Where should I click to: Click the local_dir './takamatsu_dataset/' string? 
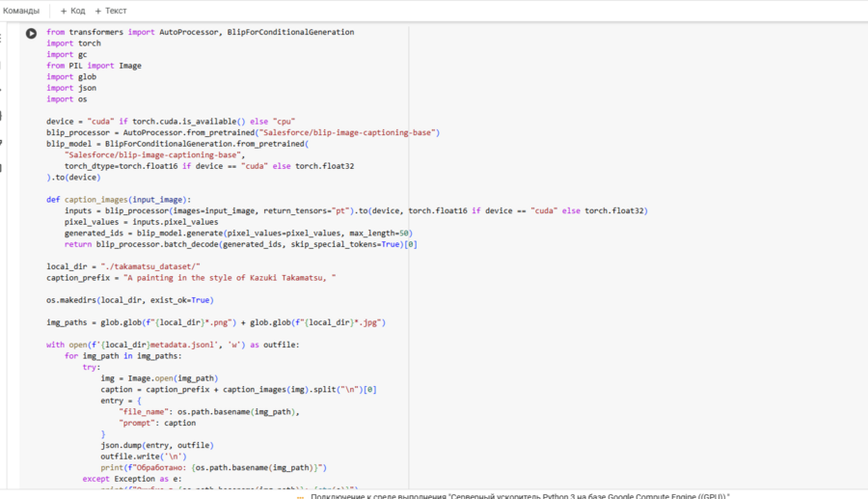click(x=149, y=266)
